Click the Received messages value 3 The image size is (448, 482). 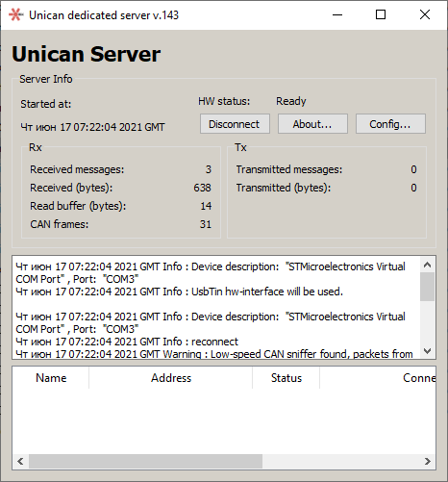coord(209,169)
